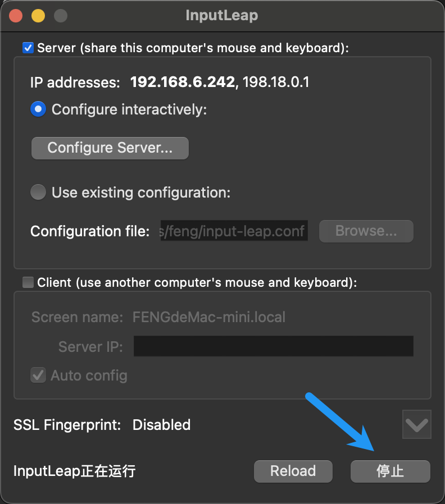
Task: Click the gray zoom window button
Action: [x=60, y=15]
